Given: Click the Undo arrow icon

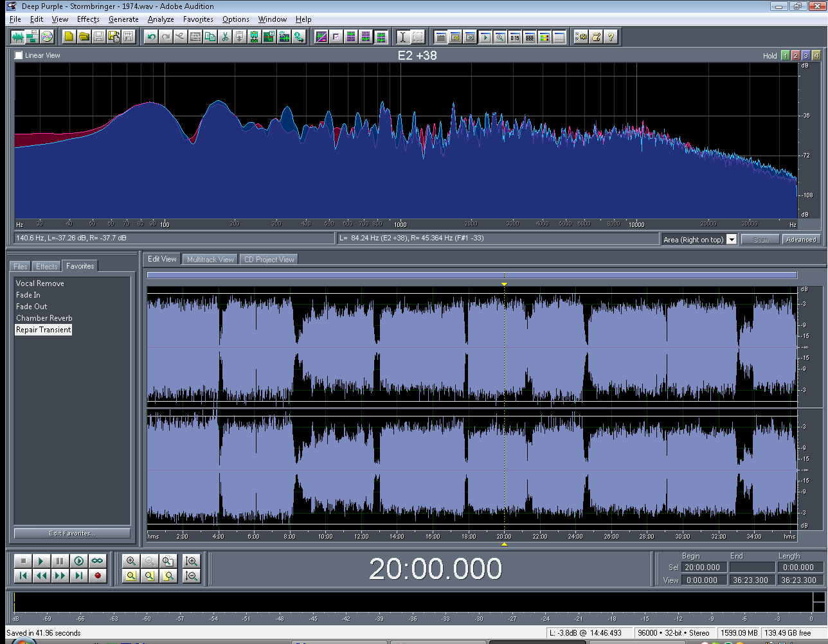Looking at the screenshot, I should 151,37.
